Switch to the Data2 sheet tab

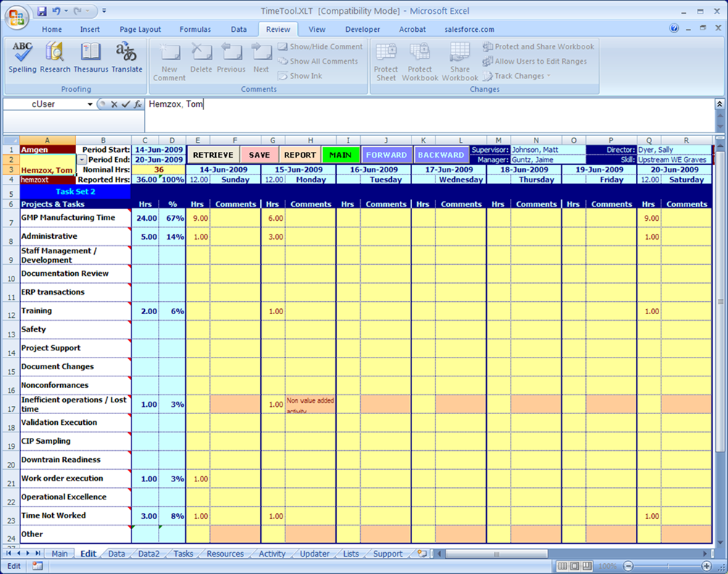pyautogui.click(x=148, y=554)
